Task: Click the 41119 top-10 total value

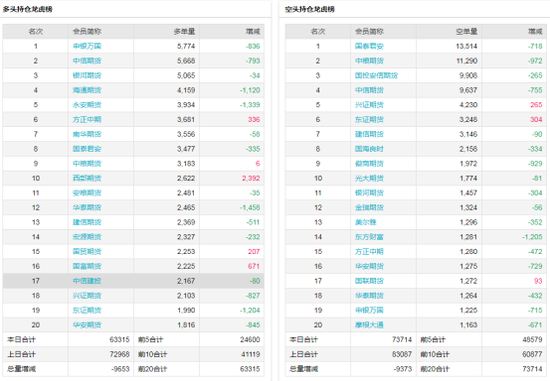Action: click(250, 354)
